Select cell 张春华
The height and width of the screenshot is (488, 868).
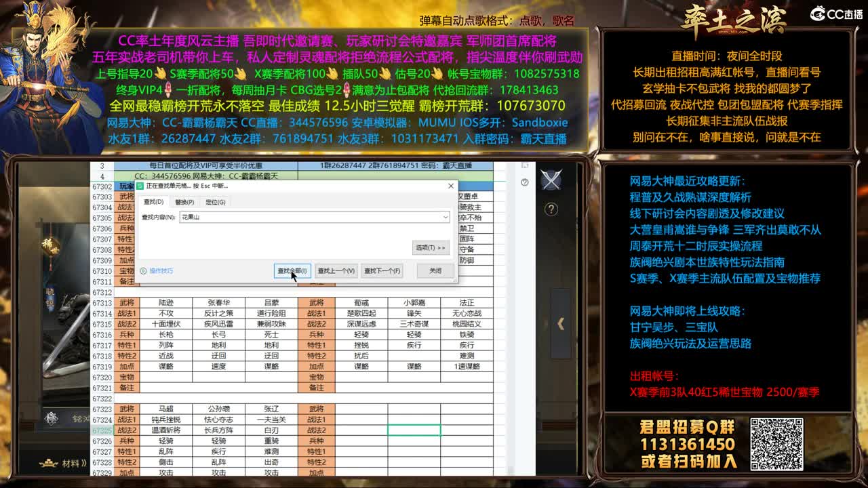click(x=218, y=303)
